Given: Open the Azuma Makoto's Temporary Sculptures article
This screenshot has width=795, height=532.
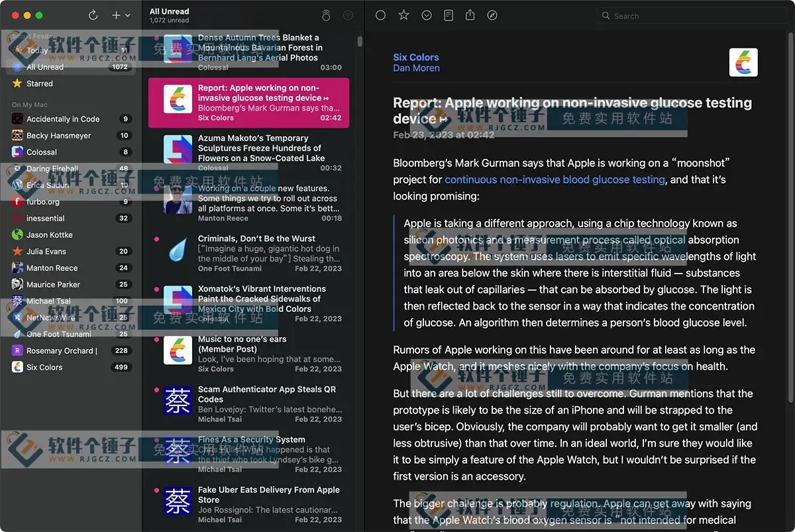Looking at the screenshot, I should 249,153.
